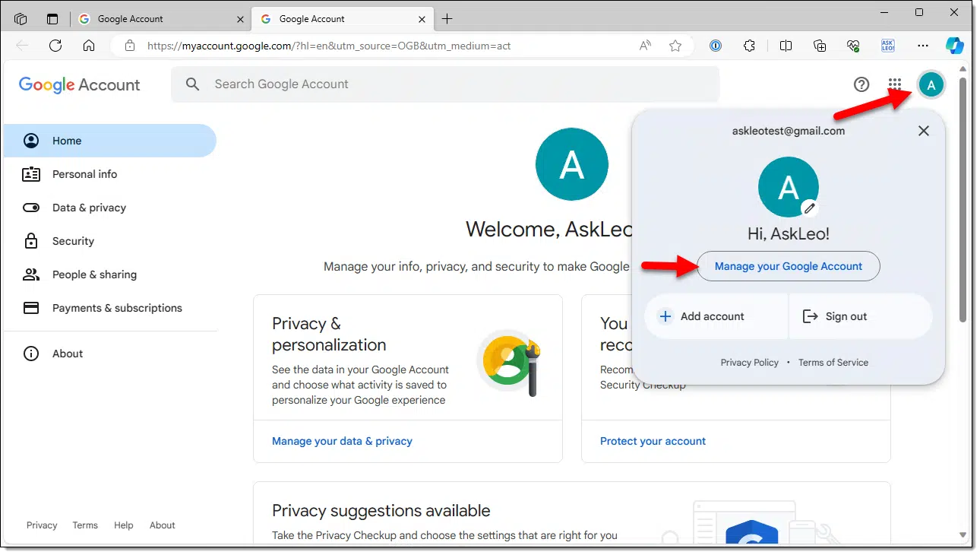Click the large profile avatar on page
This screenshot has height=555, width=980.
click(572, 165)
